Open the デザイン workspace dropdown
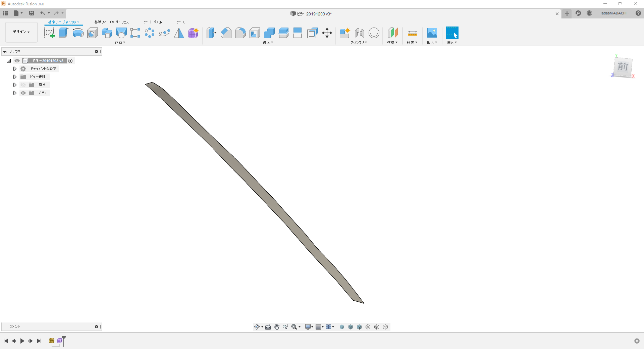Screen dimensions: 644x349 pyautogui.click(x=21, y=32)
